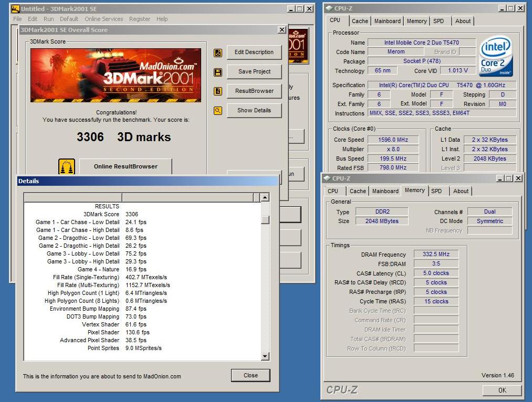Click the Channels # field showing Dual

(x=489, y=211)
